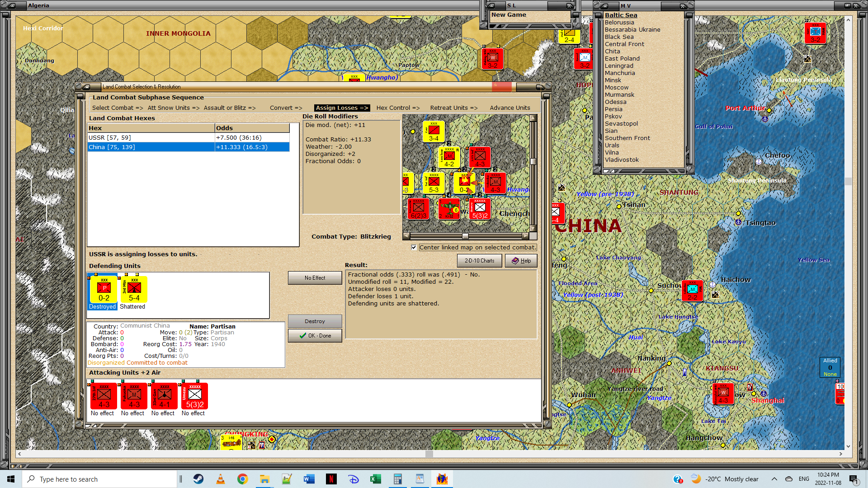Select the 4-1 attacking unit

tap(165, 396)
